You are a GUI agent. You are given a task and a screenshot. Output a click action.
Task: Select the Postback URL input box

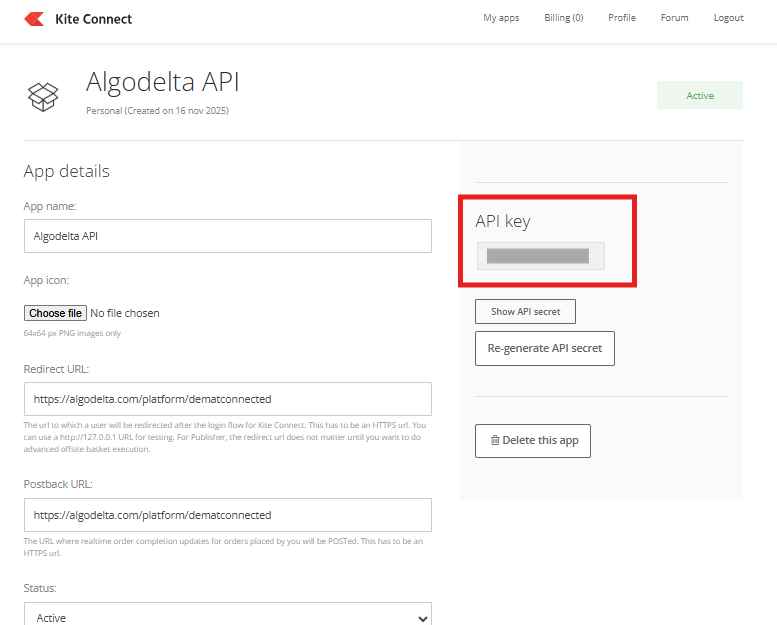pos(228,515)
